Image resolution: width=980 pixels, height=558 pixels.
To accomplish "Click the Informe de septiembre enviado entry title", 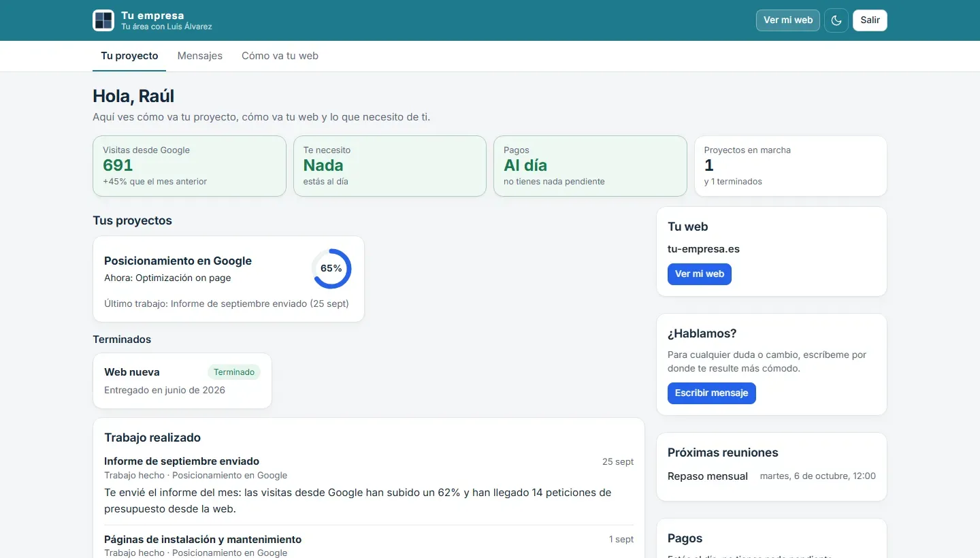I will [182, 461].
